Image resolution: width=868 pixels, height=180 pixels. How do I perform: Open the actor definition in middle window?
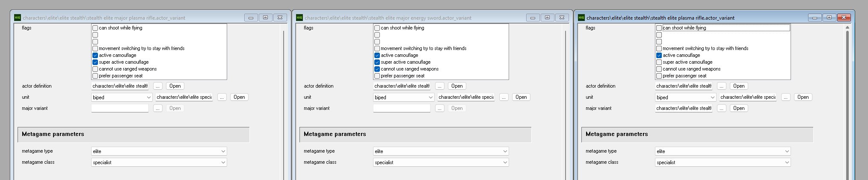tap(457, 86)
